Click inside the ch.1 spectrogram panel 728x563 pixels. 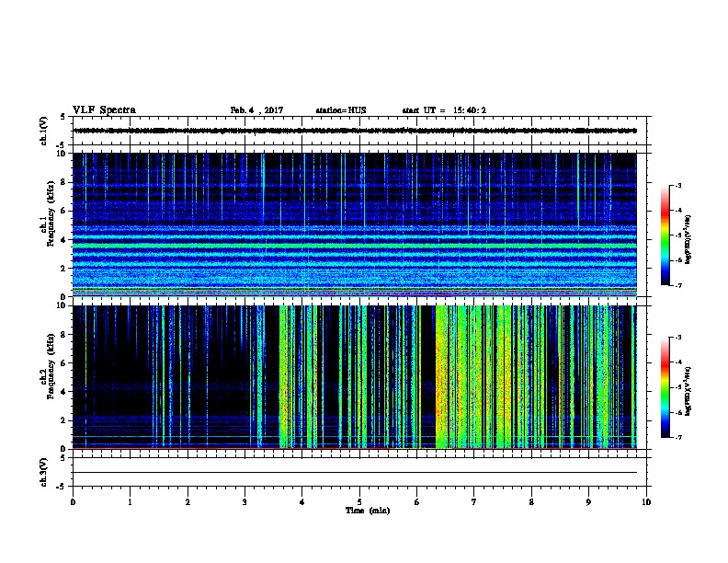(355, 224)
